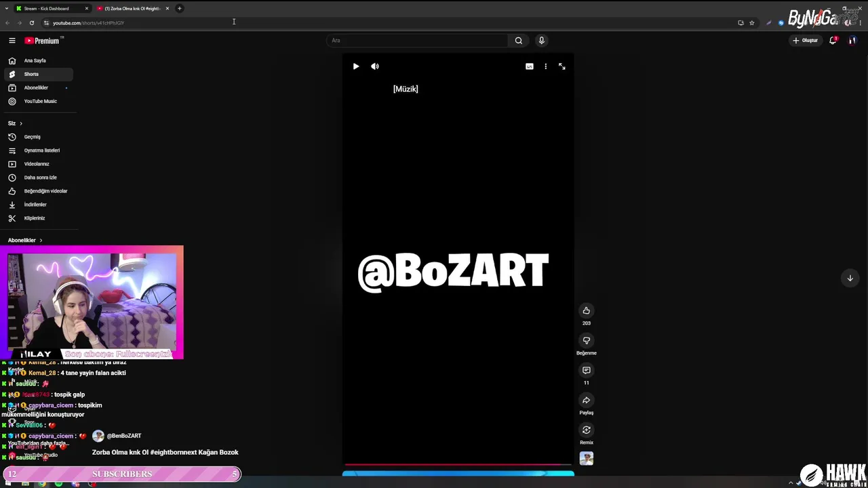Open Chrome from the taskbar

42,483
